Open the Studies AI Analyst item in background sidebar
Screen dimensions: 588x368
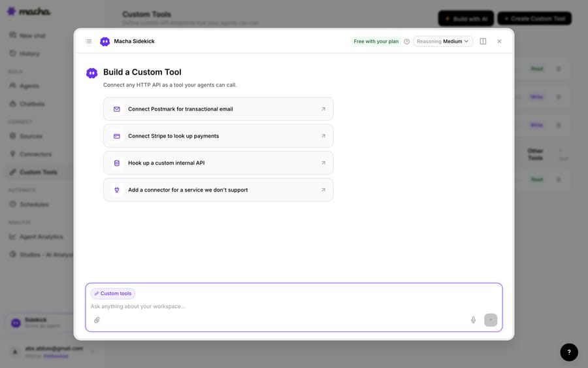(41, 254)
